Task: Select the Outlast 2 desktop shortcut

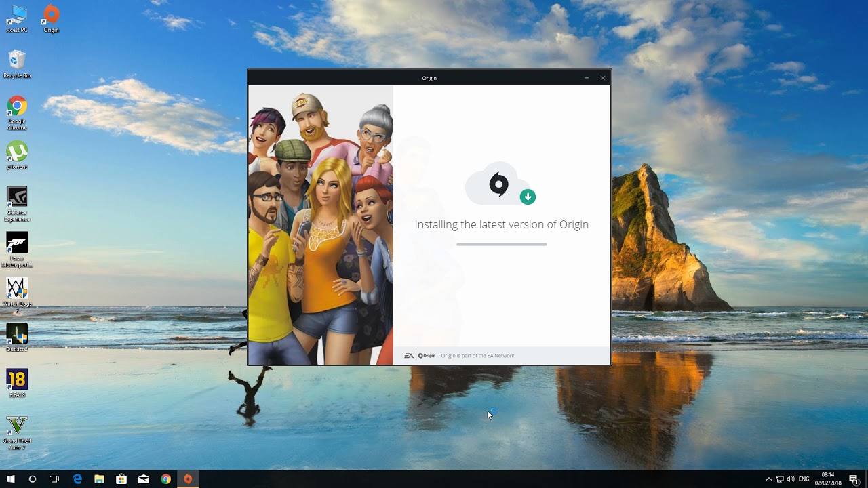Action: 17,338
